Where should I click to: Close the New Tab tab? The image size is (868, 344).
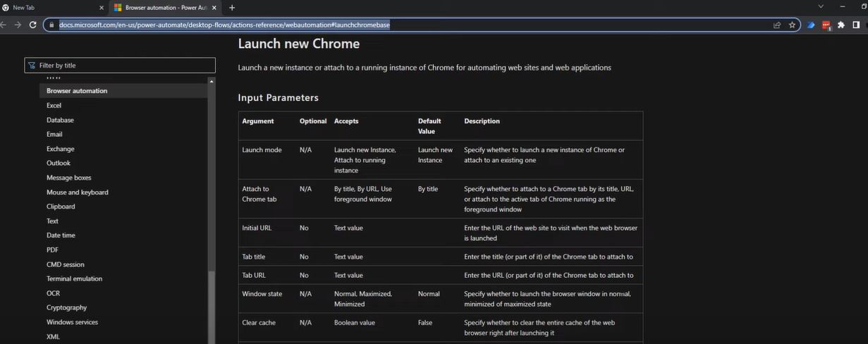pos(102,8)
